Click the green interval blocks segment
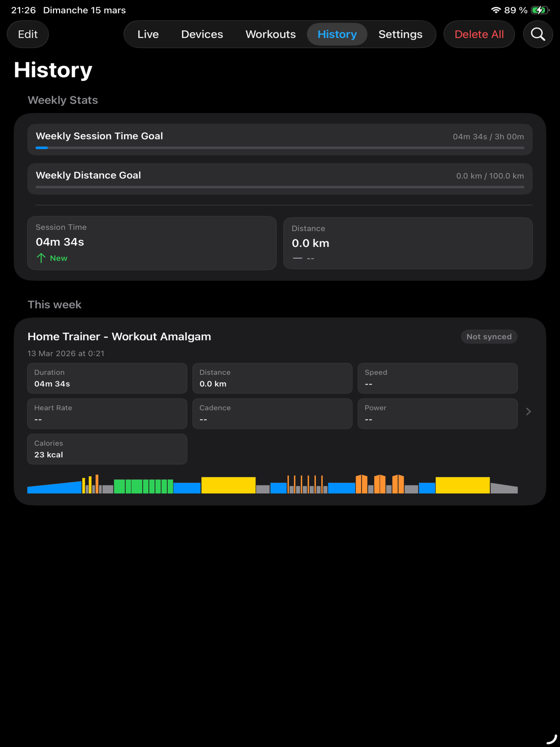Viewport: 560px width, 747px height. click(144, 486)
